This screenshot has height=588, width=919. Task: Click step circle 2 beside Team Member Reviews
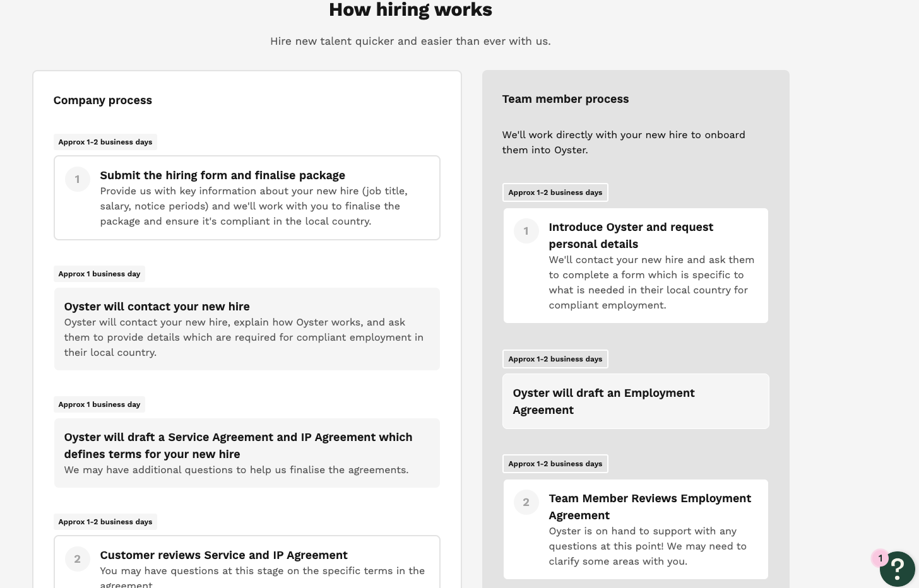[526, 502]
